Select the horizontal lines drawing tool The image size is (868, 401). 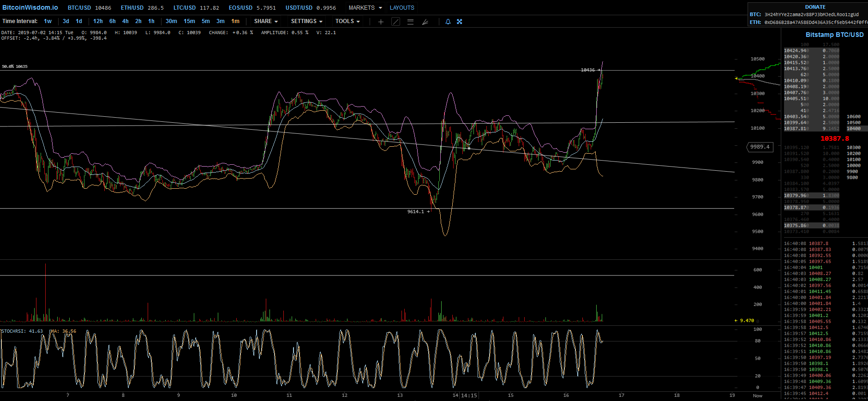(x=410, y=22)
